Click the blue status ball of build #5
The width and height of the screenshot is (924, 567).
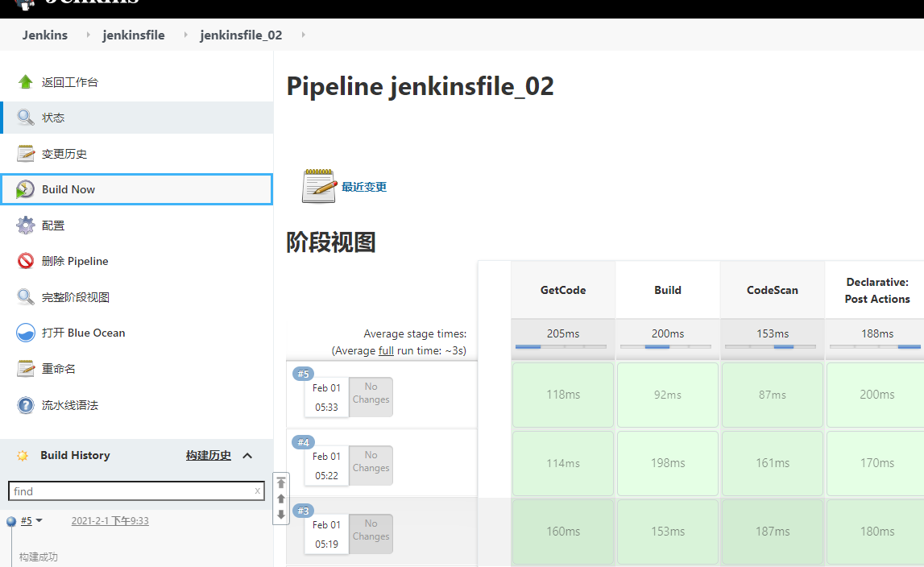tap(10, 521)
